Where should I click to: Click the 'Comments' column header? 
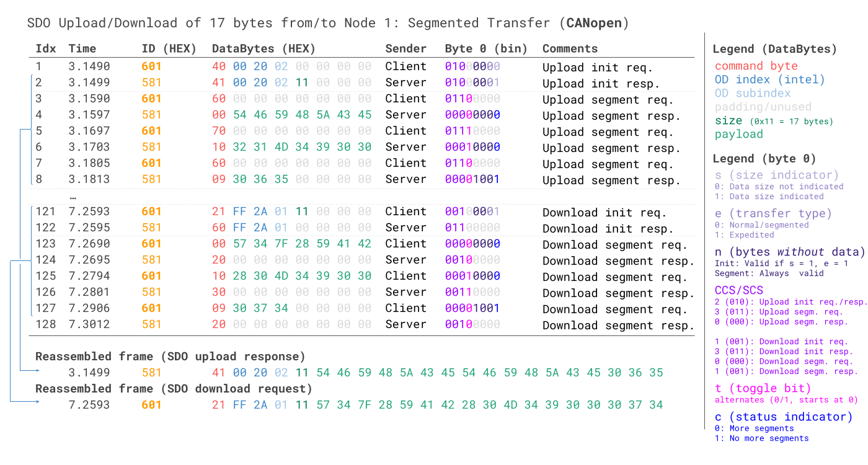pos(570,48)
